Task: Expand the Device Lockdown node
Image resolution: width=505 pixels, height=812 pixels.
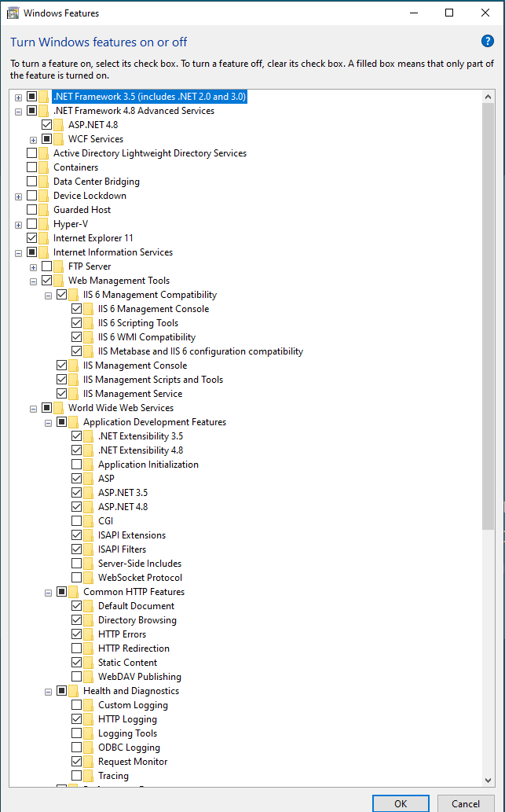Action: coord(18,196)
